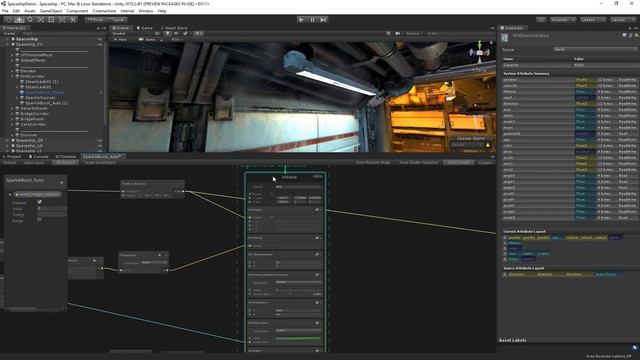Viewport: 640px width, 360px height.
Task: Toggle the Blackboard button in VFX toolbar
Action: (65, 162)
